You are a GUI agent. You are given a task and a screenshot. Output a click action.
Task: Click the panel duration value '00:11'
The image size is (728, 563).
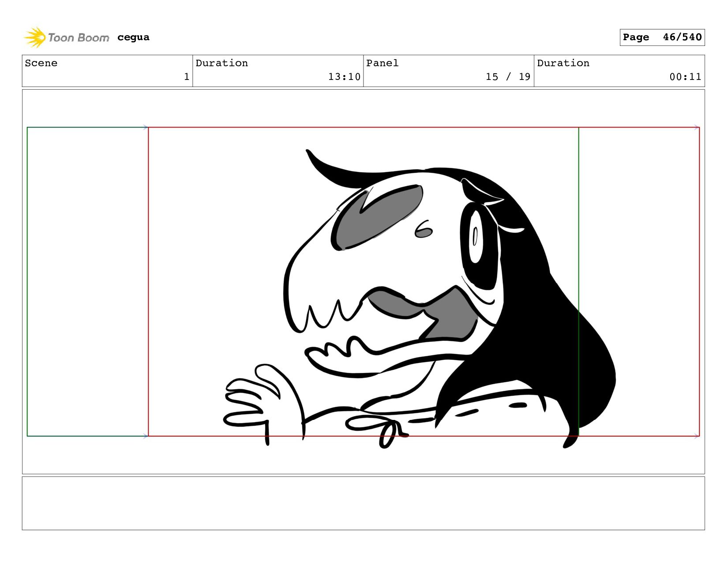coord(685,77)
